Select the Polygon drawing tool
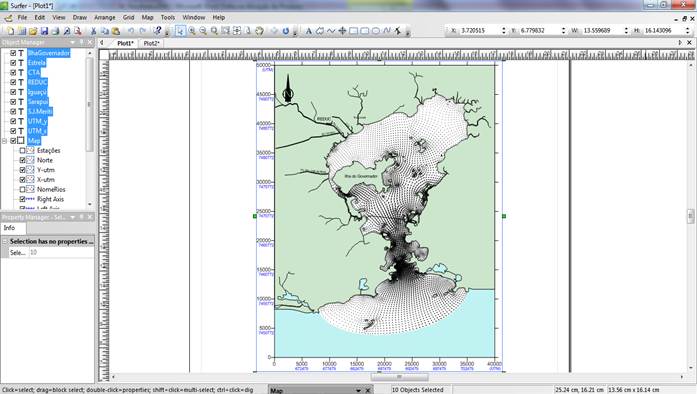 click(x=320, y=31)
